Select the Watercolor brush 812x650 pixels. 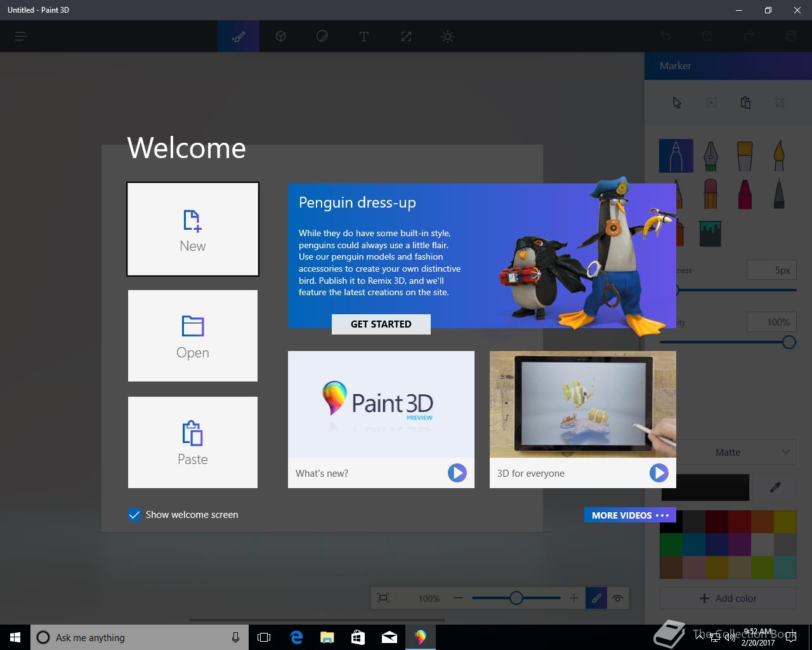click(779, 156)
